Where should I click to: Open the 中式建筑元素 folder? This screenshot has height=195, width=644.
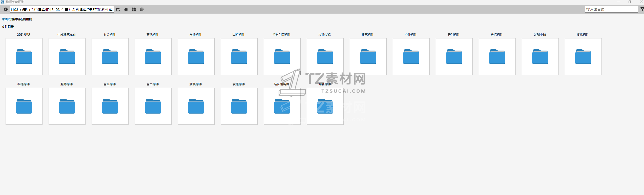coord(67,57)
